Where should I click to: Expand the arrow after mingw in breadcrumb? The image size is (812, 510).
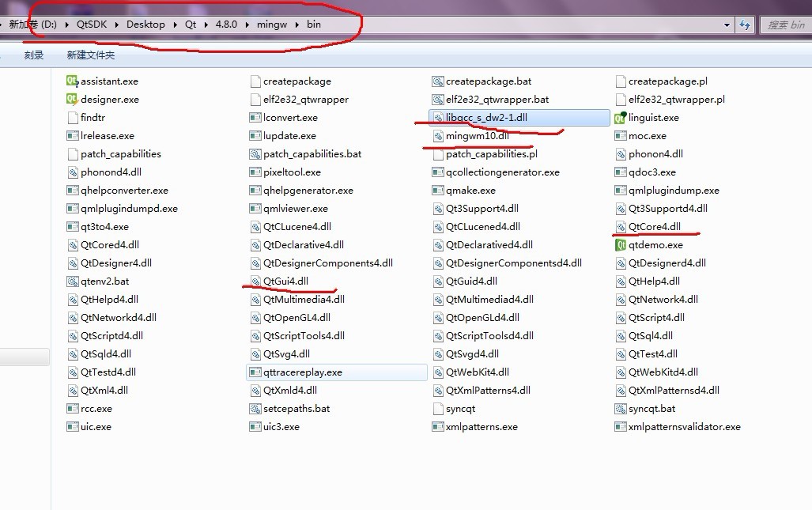[299, 25]
